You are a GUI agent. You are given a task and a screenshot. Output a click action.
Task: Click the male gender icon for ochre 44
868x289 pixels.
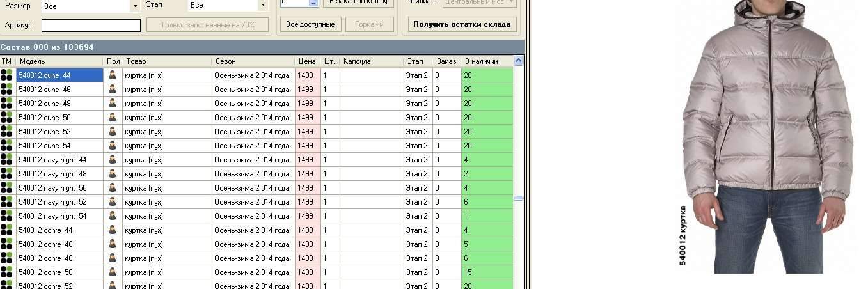[113, 230]
